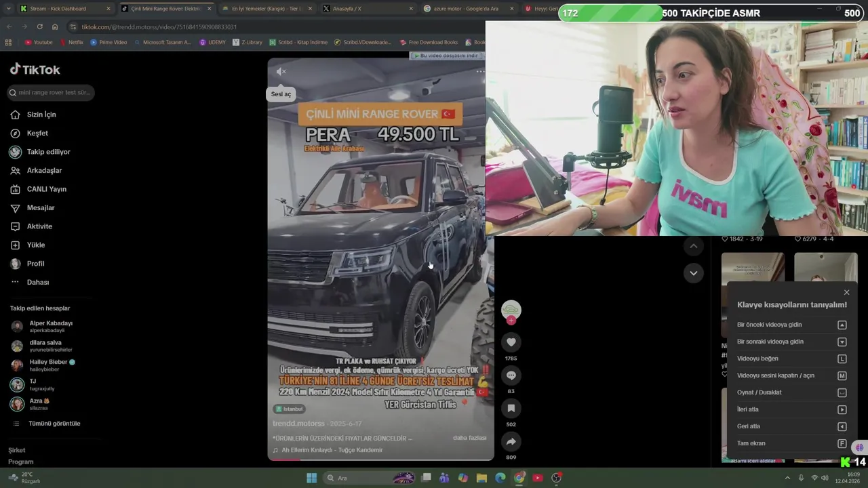Click Şirket footer link
Viewport: 868px width, 488px height.
[x=16, y=450]
